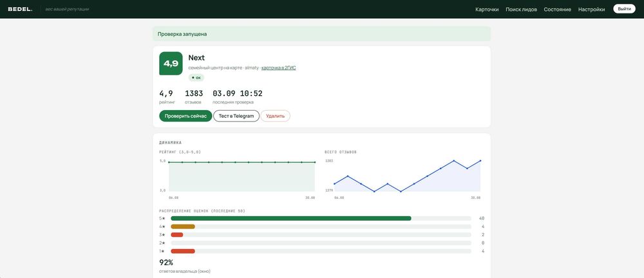
Task: Open the Карточки menu item
Action: (x=487, y=10)
